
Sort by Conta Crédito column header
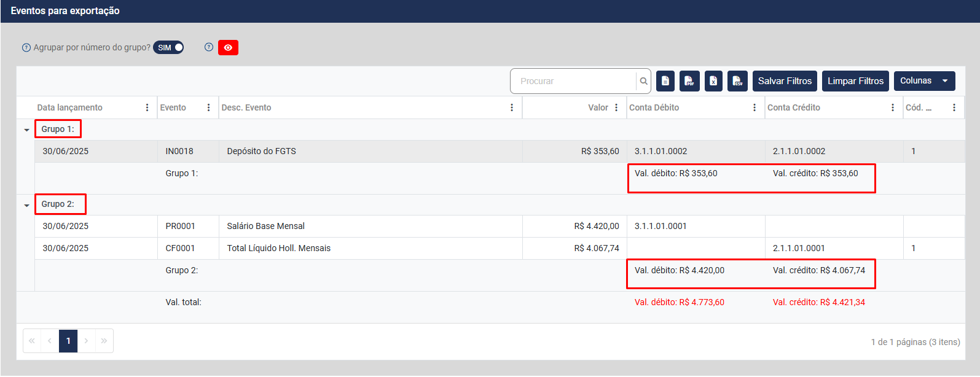coord(793,107)
